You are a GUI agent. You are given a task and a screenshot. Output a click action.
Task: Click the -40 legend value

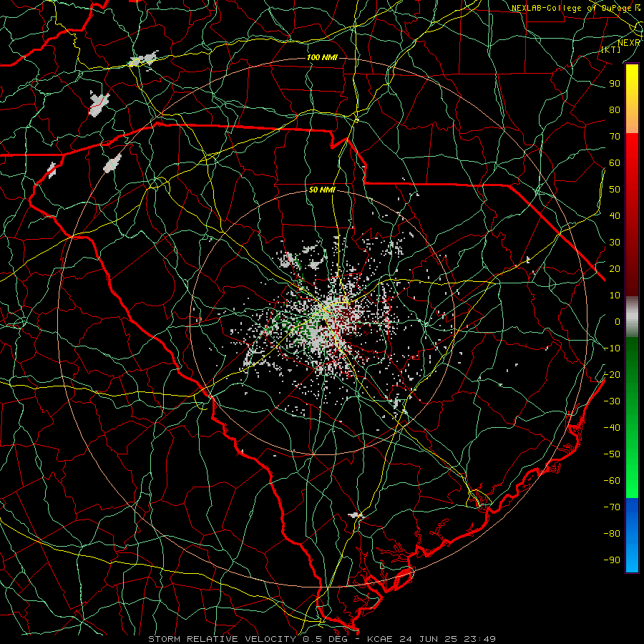(x=612, y=428)
